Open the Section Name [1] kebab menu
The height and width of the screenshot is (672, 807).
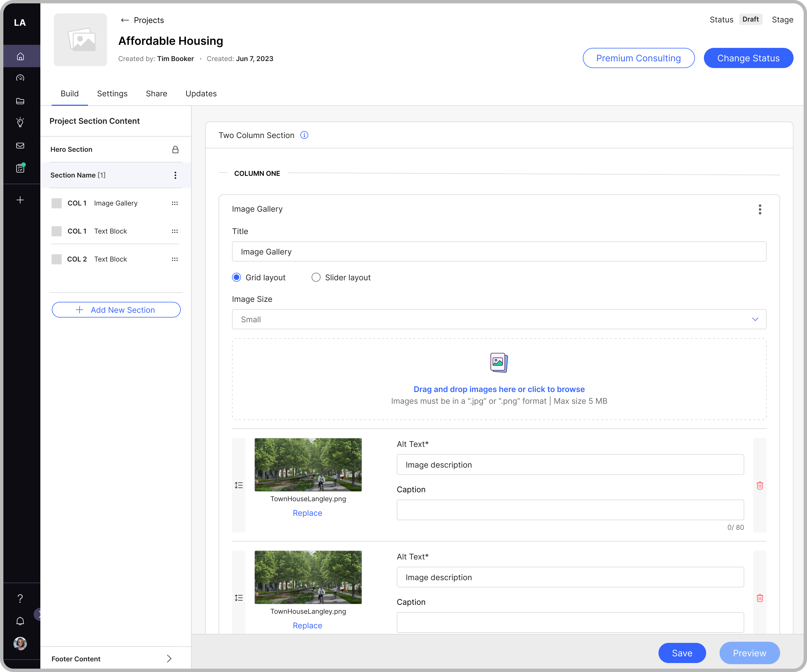175,175
